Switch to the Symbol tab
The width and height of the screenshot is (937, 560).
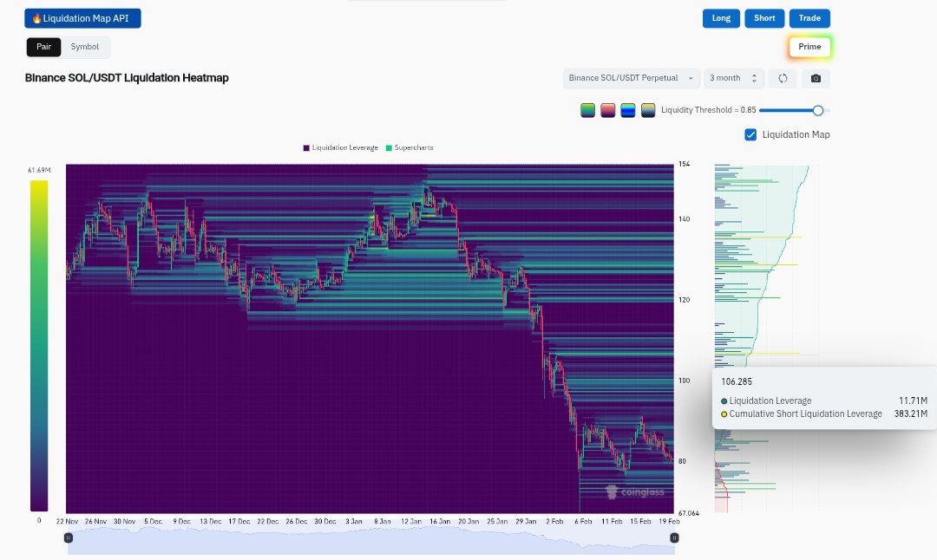coord(85,47)
